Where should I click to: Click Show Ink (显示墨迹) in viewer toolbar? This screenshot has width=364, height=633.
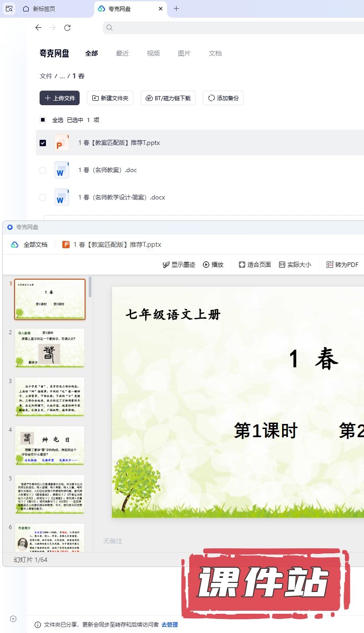179,265
